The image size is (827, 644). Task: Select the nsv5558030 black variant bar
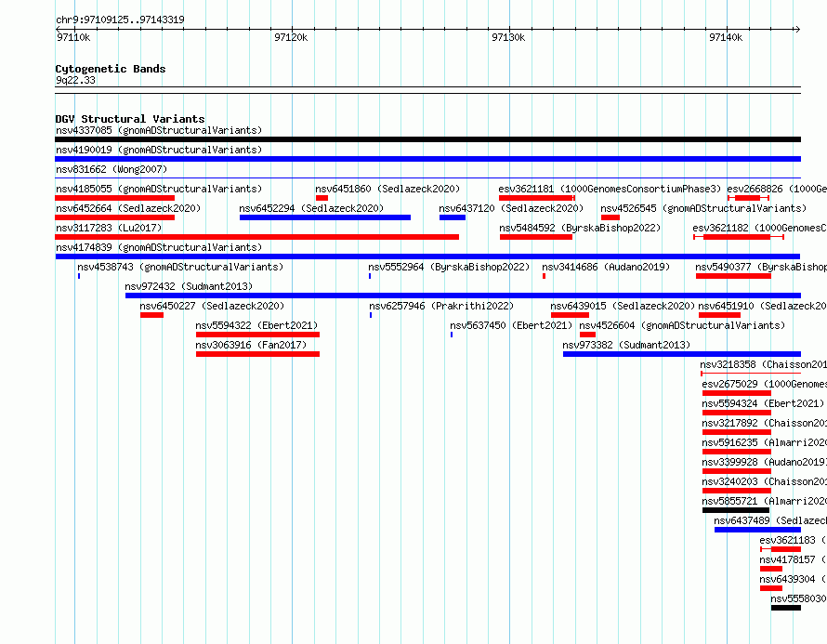coord(786,608)
